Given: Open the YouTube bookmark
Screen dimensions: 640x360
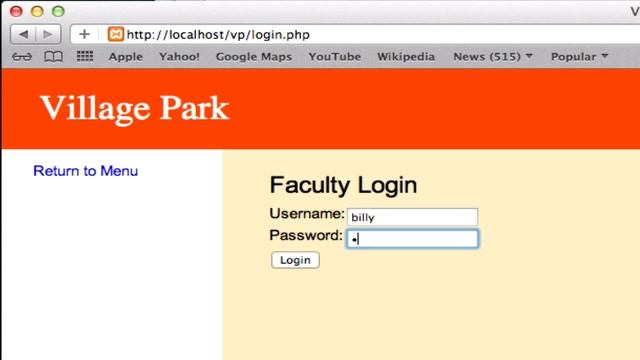Looking at the screenshot, I should click(334, 57).
